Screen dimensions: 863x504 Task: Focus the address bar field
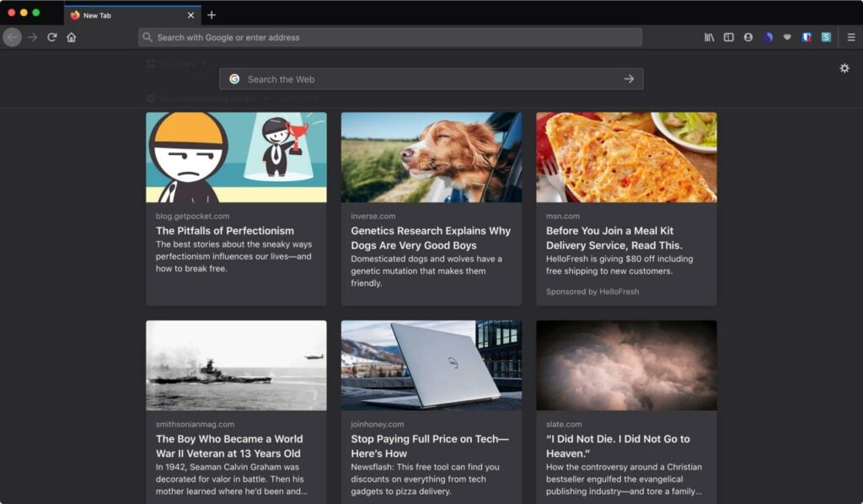(x=390, y=37)
